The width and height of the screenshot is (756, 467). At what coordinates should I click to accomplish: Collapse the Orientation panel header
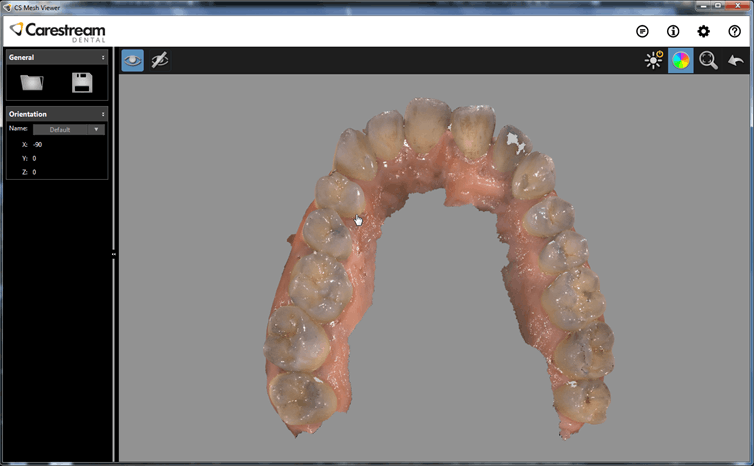(57, 114)
